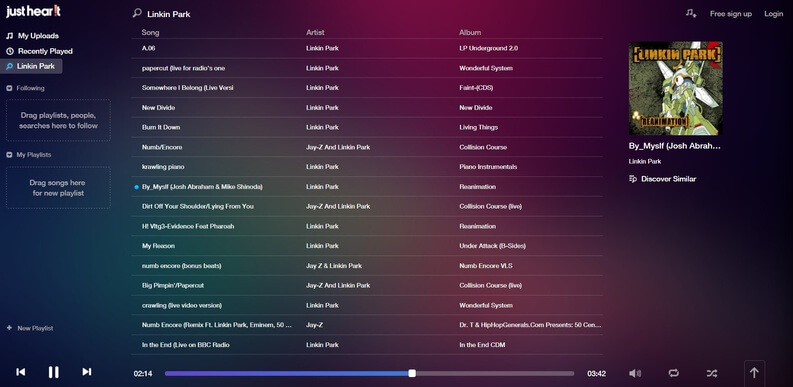Click the justhearit logo
This screenshot has width=793, height=387.
33,11
